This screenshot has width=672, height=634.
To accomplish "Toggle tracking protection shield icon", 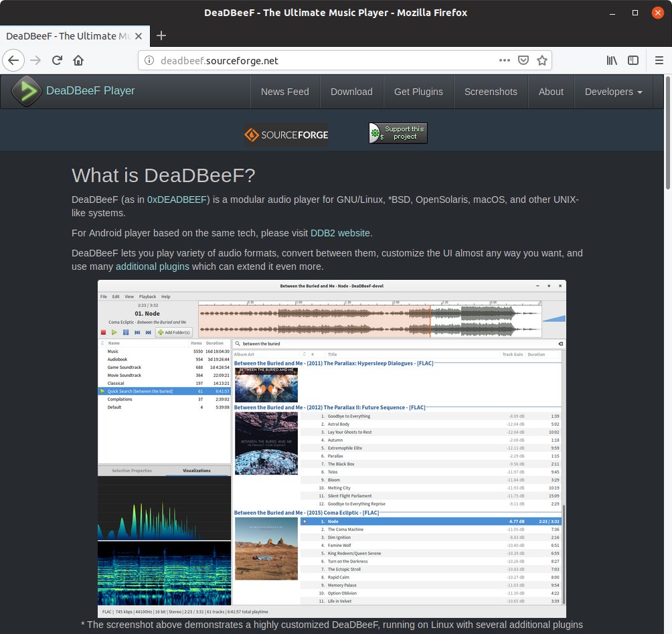I will [x=523, y=60].
